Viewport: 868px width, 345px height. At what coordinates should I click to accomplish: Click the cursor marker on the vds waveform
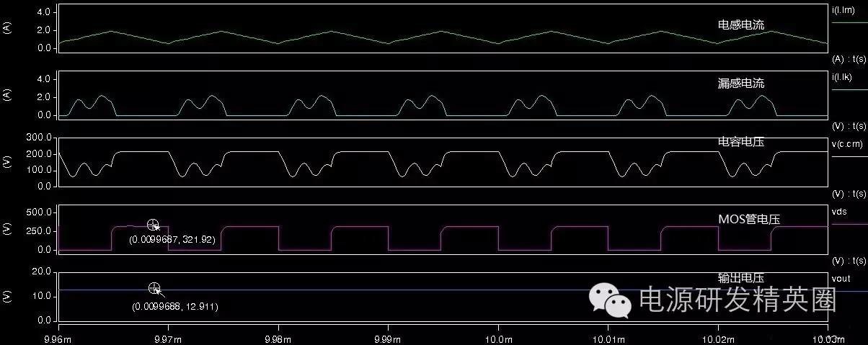pos(152,225)
